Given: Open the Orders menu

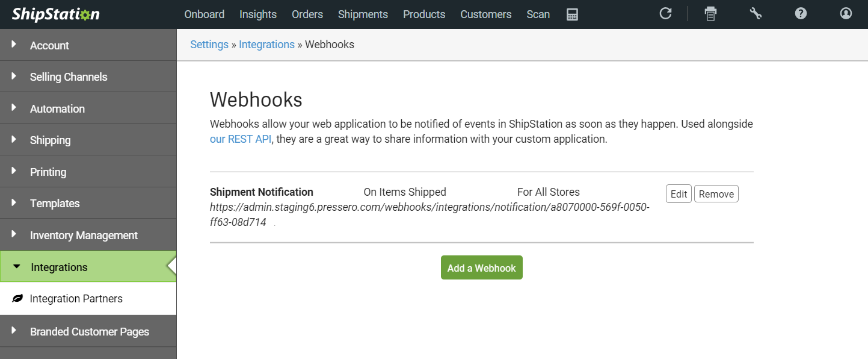Looking at the screenshot, I should pyautogui.click(x=307, y=14).
